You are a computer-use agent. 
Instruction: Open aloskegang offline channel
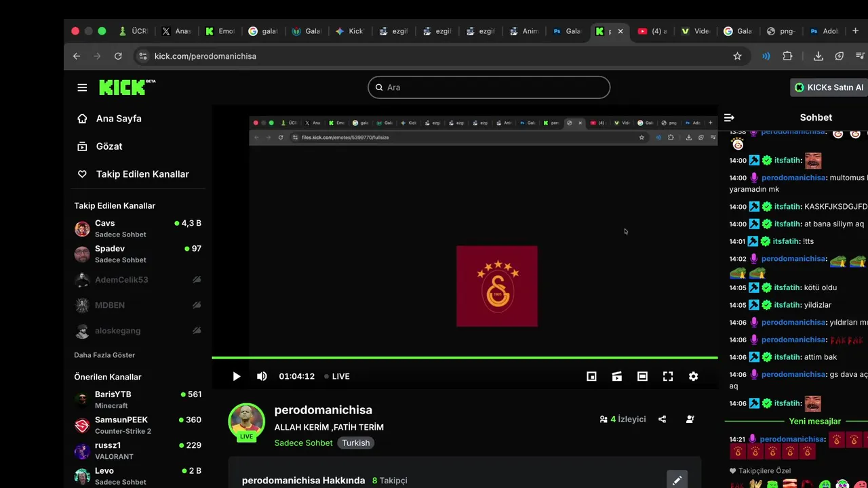point(138,331)
